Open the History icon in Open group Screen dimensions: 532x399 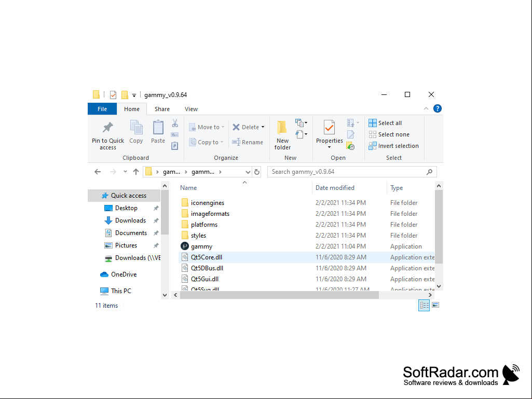point(350,146)
